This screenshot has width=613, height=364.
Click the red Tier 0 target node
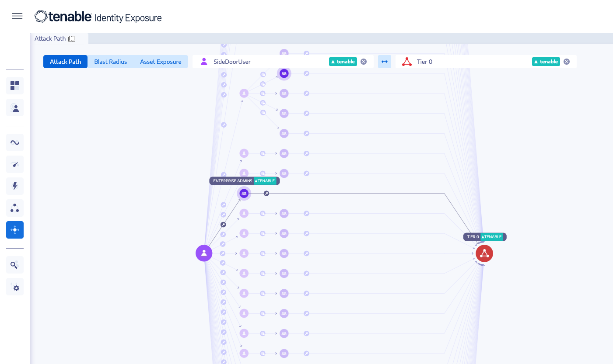[484, 253]
